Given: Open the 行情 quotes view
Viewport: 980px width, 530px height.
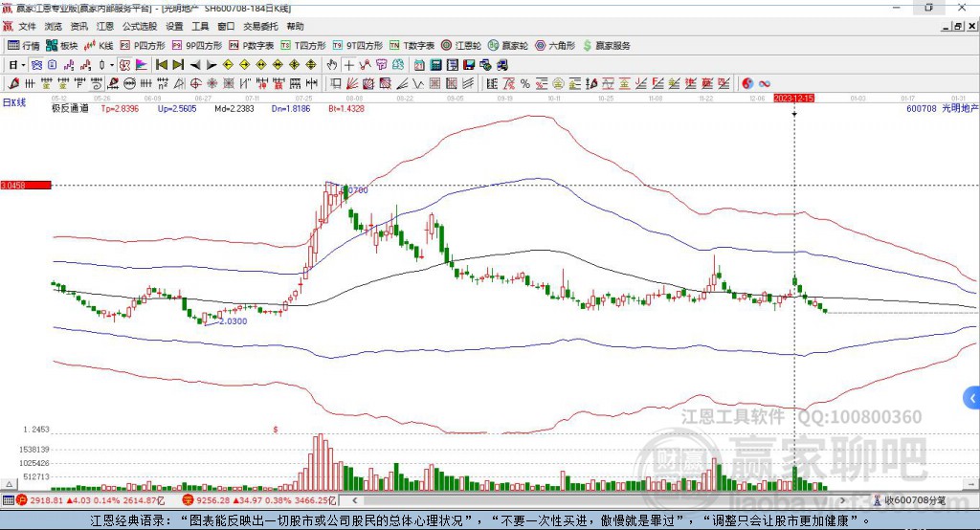Looking at the screenshot, I should coord(23,46).
